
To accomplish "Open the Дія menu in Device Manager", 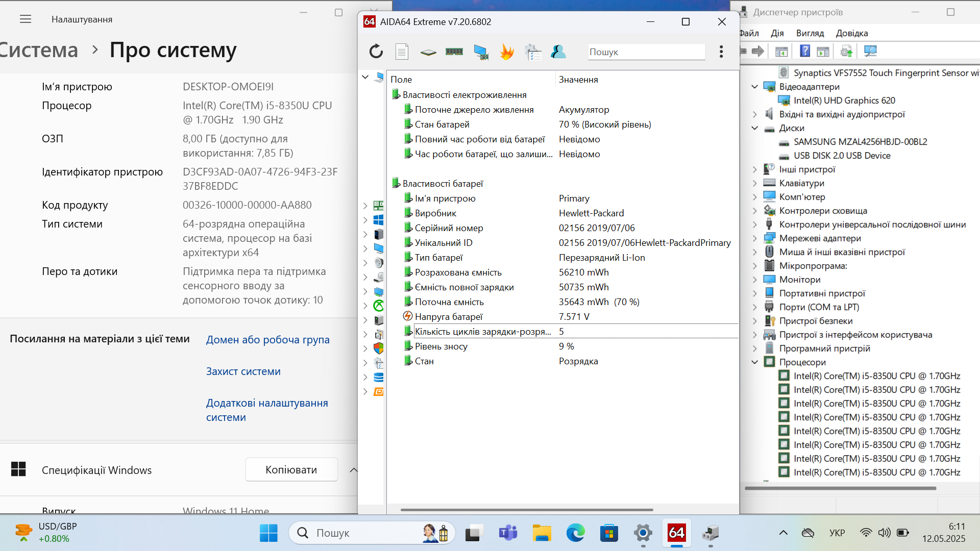I will (777, 33).
